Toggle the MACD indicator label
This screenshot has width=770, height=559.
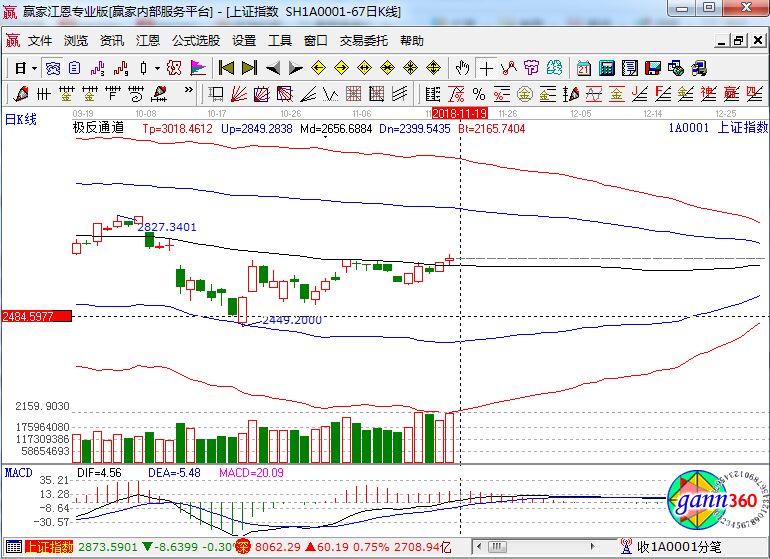coord(18,471)
